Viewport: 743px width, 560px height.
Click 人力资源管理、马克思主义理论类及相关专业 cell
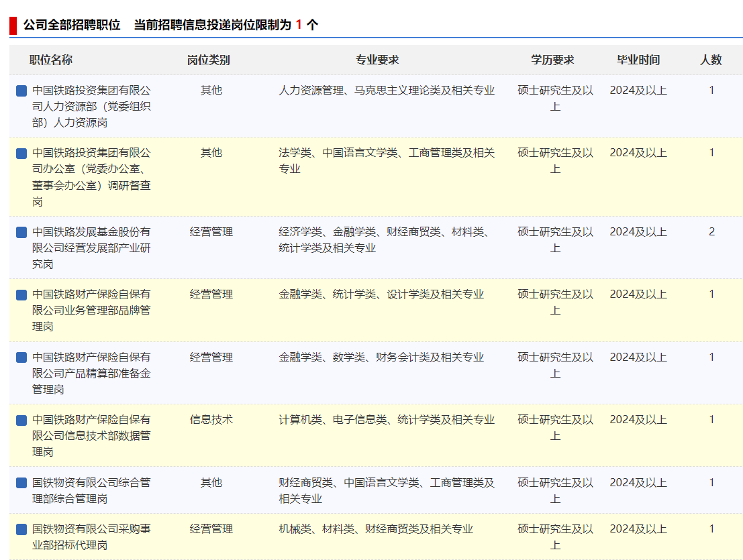[x=387, y=91]
